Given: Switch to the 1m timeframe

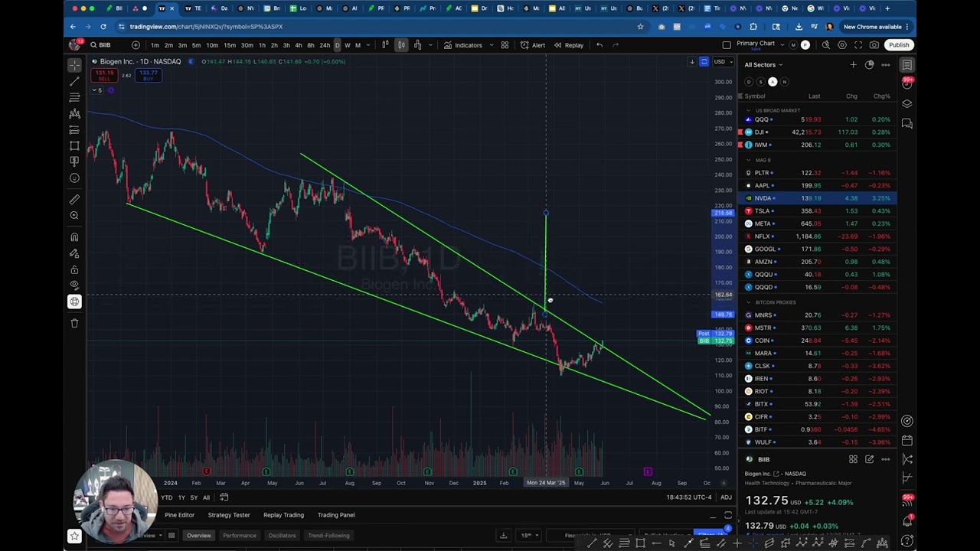Looking at the screenshot, I should [x=155, y=45].
